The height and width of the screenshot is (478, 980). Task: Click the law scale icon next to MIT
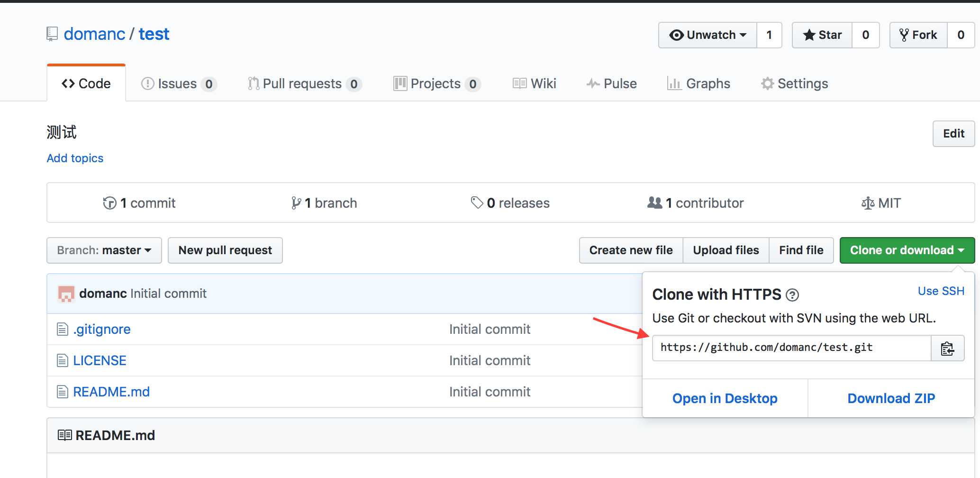(x=868, y=203)
